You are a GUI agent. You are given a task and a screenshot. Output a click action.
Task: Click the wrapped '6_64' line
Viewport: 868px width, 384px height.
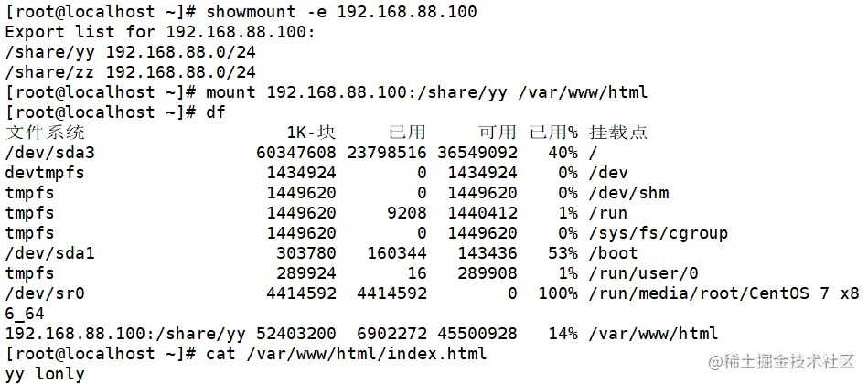tap(25, 314)
